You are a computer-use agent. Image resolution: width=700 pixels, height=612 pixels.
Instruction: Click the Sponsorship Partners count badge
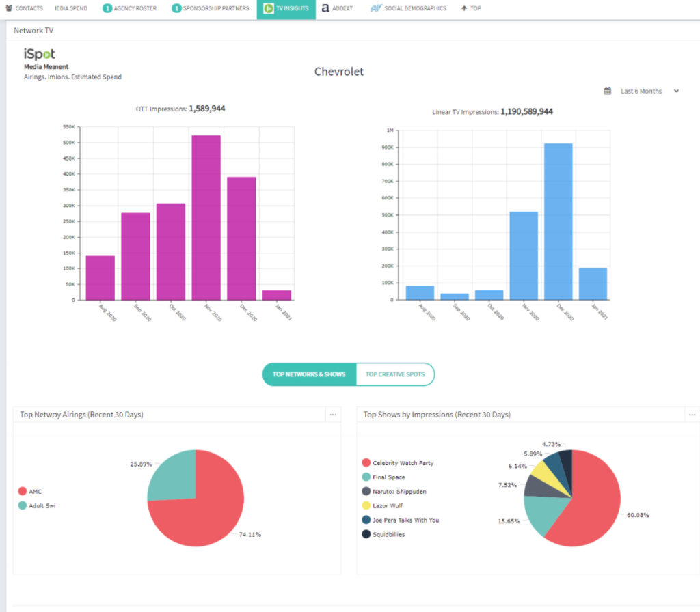click(x=177, y=8)
